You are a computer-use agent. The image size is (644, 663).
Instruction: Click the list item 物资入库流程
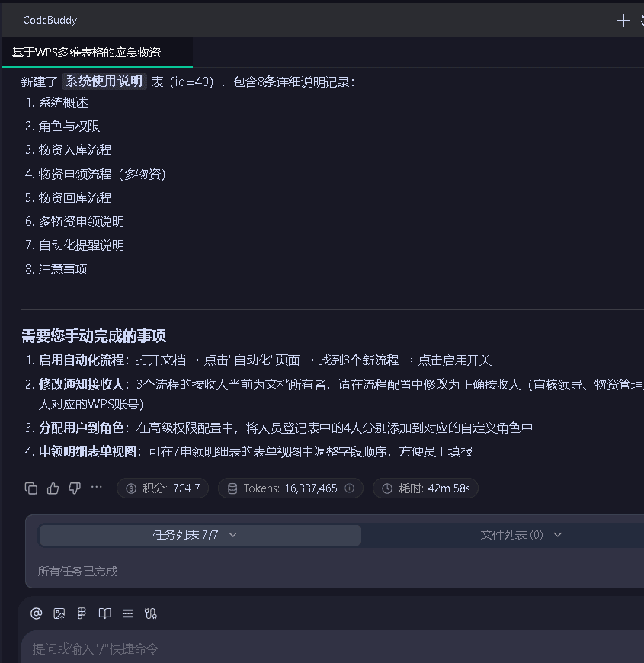click(75, 150)
